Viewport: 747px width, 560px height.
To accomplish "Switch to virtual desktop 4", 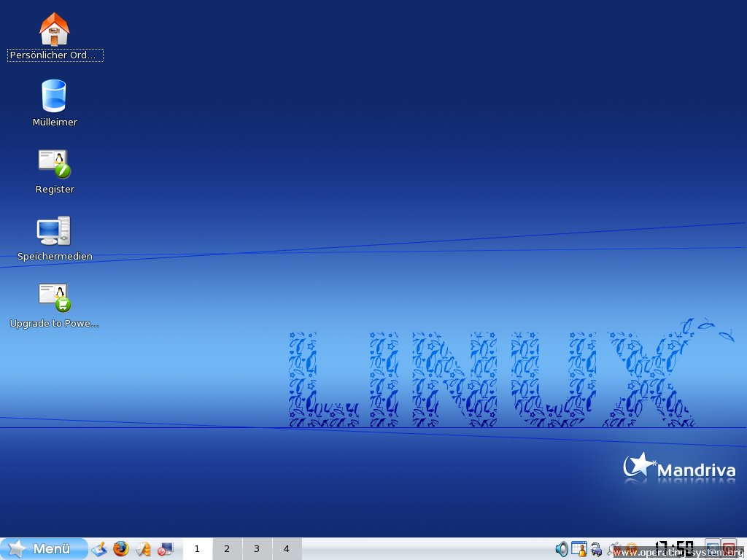I will point(286,549).
